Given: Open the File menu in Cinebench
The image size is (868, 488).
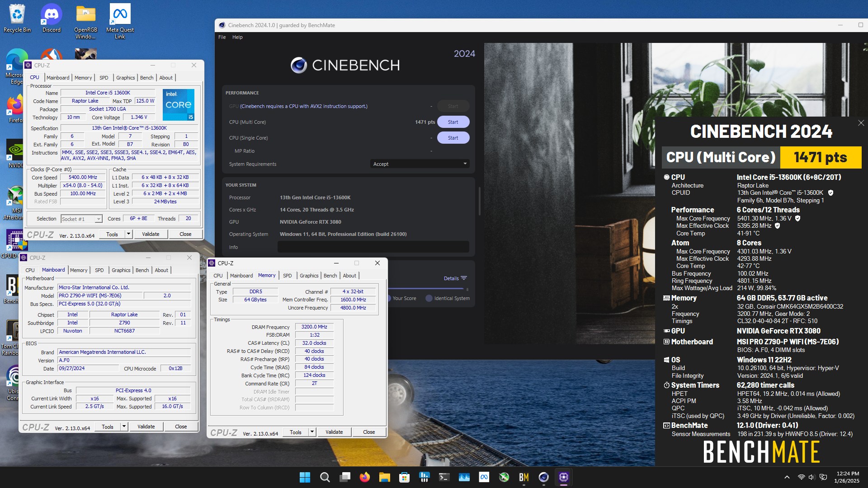Looking at the screenshot, I should 222,37.
